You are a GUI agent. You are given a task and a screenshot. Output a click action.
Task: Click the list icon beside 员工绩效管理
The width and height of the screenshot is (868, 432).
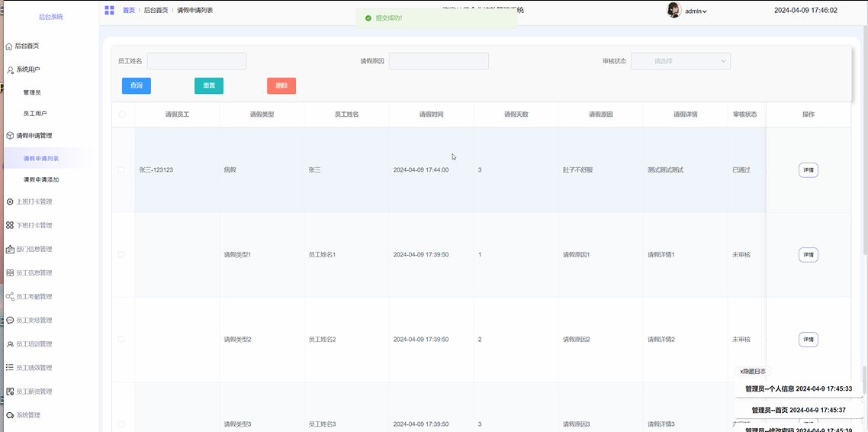point(10,368)
